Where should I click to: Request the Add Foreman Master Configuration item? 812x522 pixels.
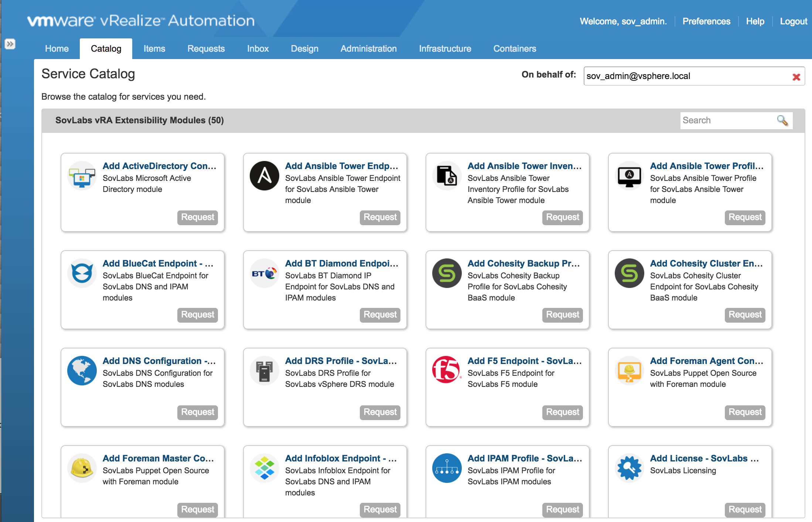click(198, 510)
